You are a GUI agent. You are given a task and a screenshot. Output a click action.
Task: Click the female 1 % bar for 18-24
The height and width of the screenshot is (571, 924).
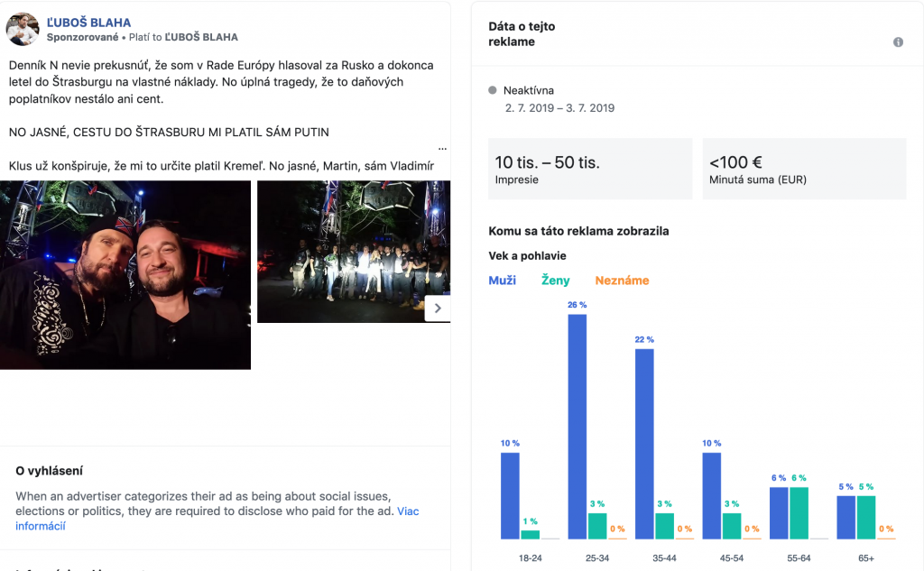pyautogui.click(x=531, y=535)
